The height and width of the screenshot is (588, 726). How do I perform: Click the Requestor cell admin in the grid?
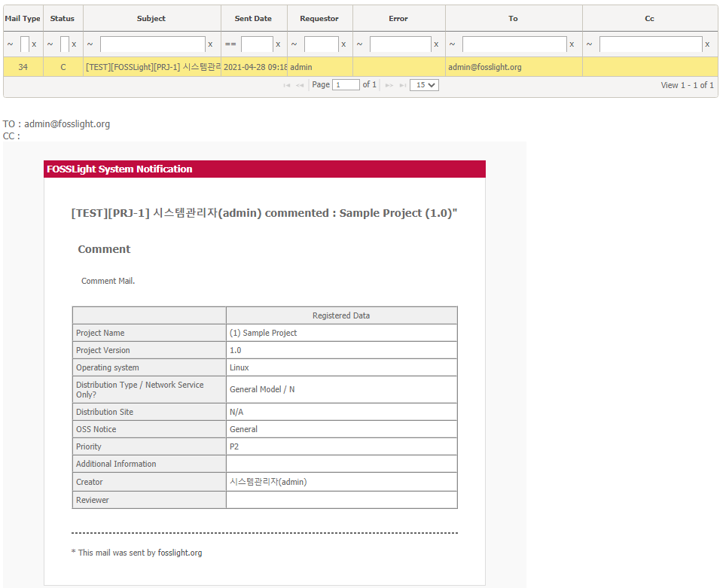click(x=320, y=67)
